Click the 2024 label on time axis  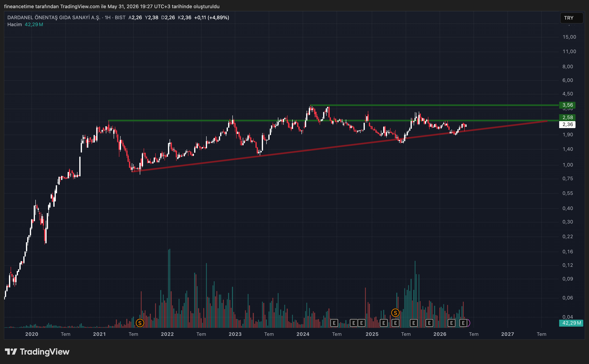click(303, 334)
